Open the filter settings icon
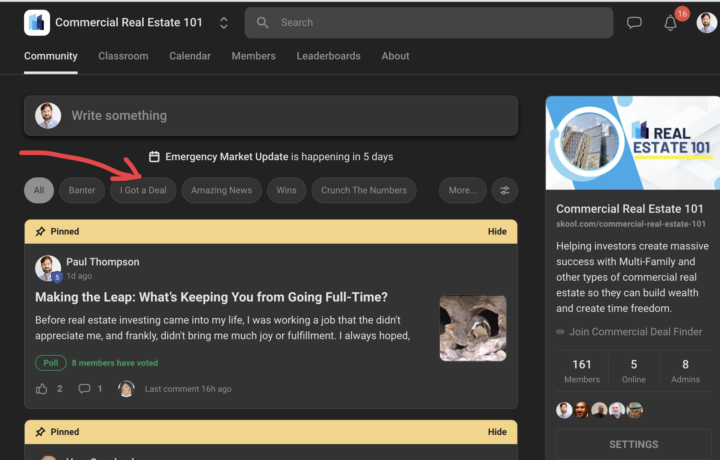 tap(504, 190)
